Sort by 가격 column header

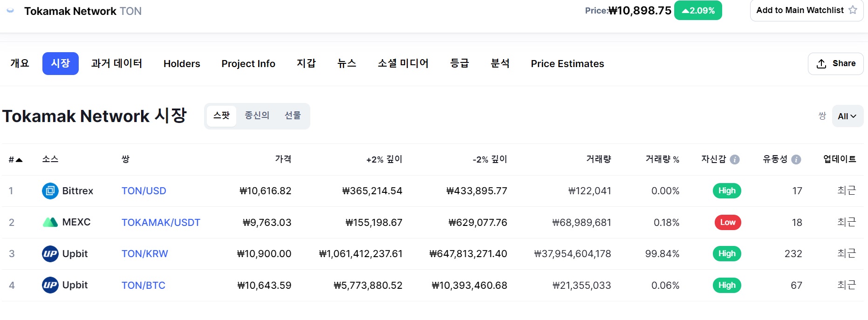283,159
